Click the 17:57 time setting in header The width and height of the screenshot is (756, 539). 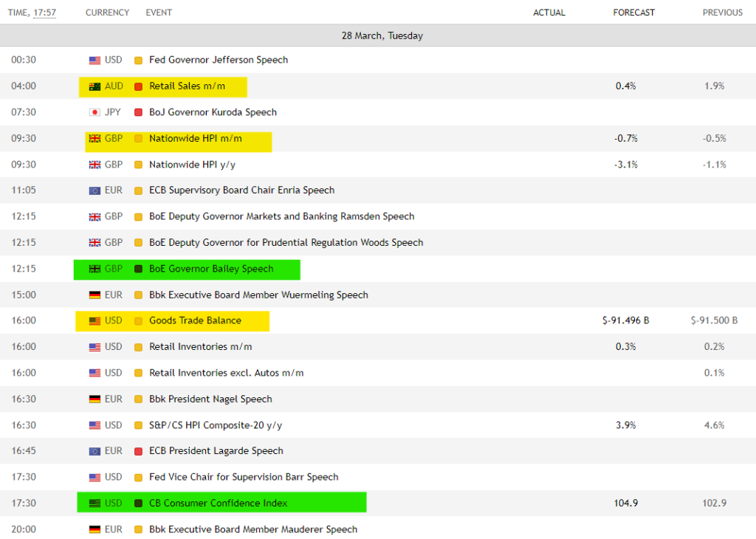44,13
